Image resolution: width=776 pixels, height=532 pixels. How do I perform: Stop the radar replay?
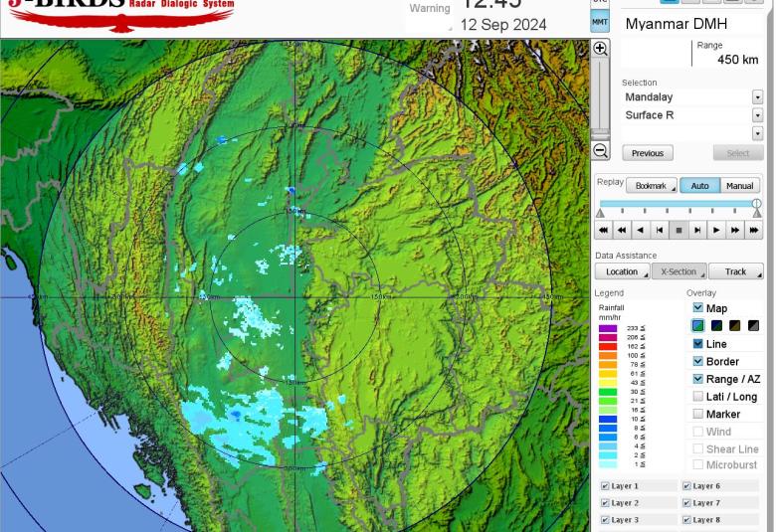(679, 230)
